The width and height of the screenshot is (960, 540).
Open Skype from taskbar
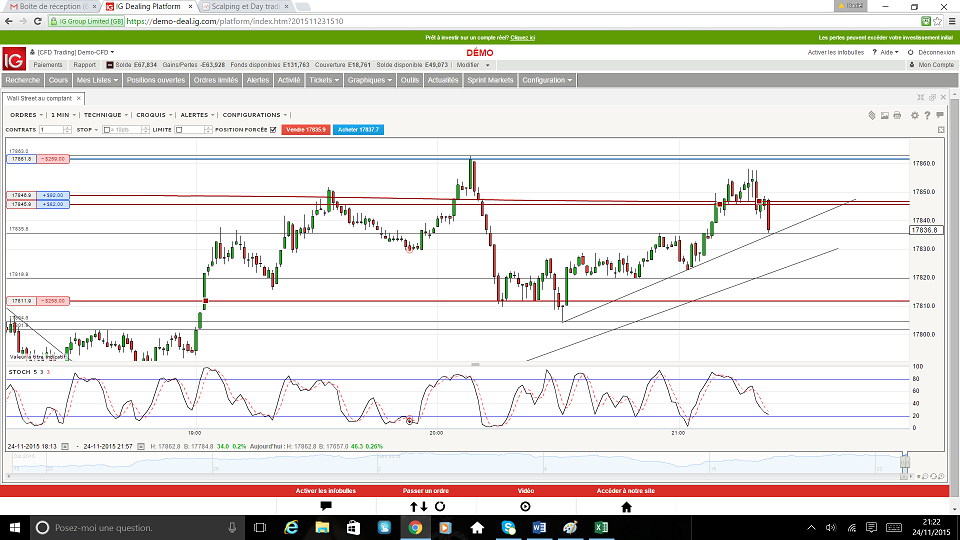(x=508, y=527)
